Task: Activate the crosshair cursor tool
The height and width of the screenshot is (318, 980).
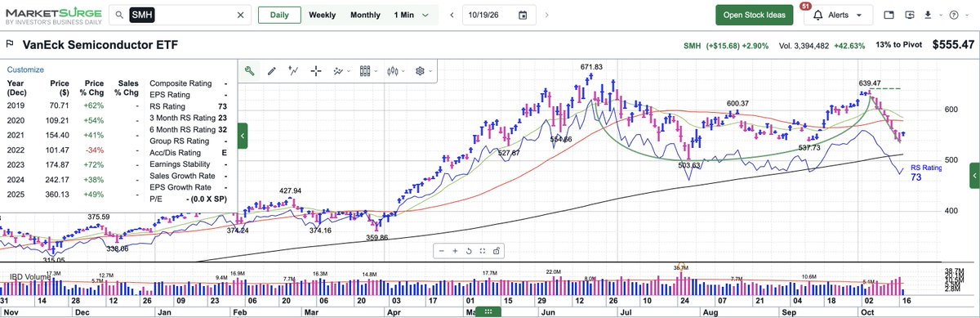Action: coord(316,71)
